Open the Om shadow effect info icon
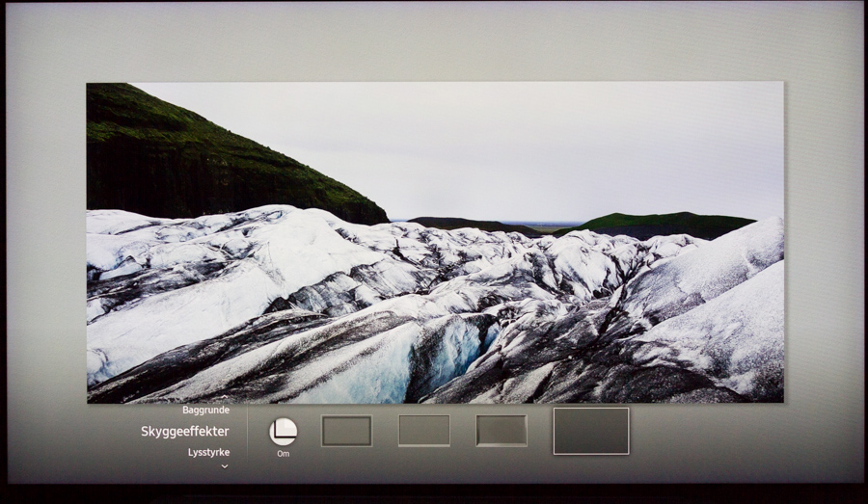Viewport: 868px width, 504px height. 283,432
